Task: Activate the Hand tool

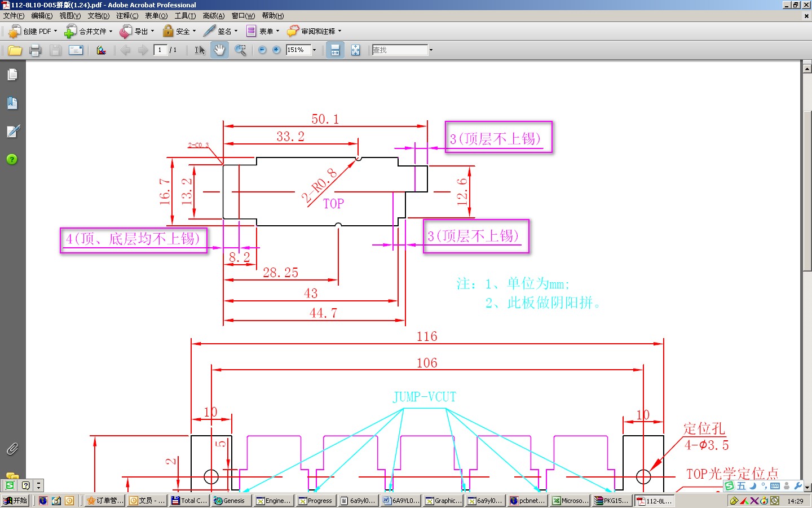Action: (x=219, y=50)
